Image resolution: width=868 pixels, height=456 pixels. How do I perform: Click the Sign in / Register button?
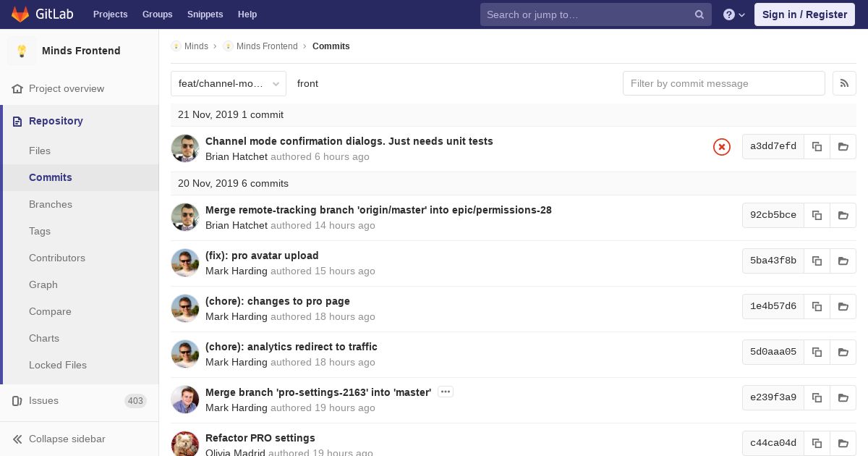click(804, 14)
